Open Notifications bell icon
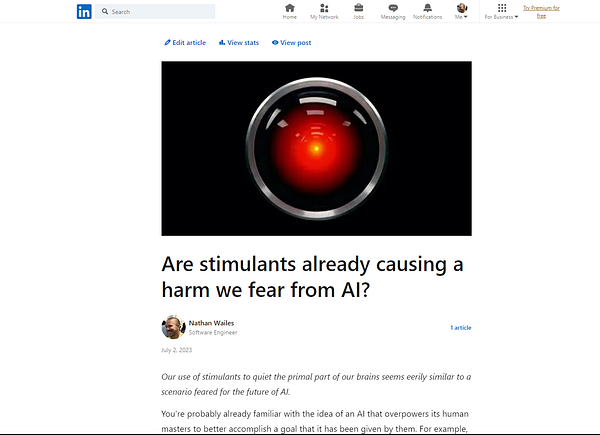600x435 pixels. pyautogui.click(x=428, y=8)
